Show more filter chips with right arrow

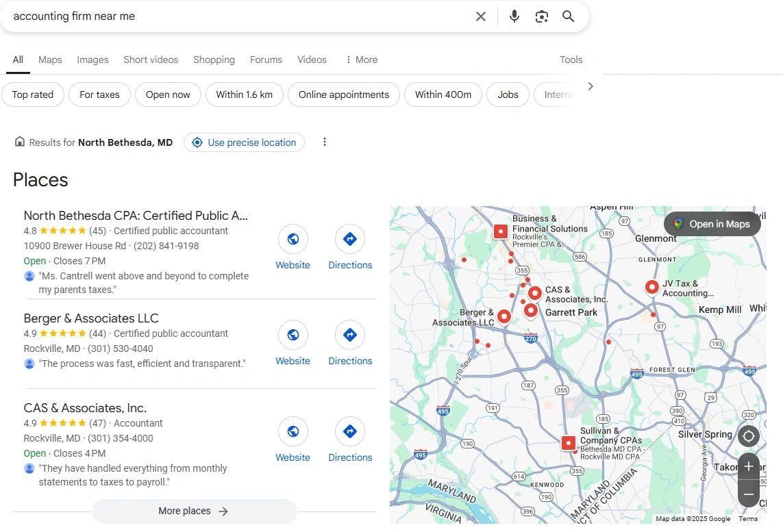point(591,87)
